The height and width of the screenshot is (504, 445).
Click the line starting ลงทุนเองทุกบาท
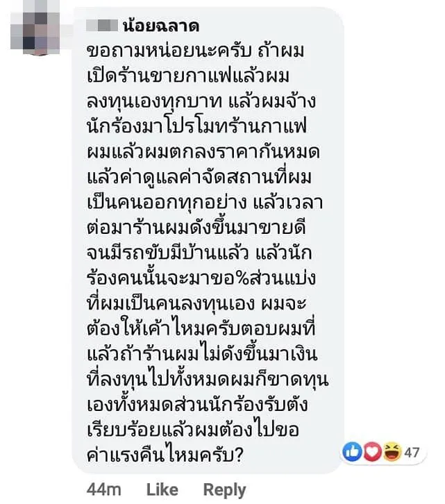point(201,101)
